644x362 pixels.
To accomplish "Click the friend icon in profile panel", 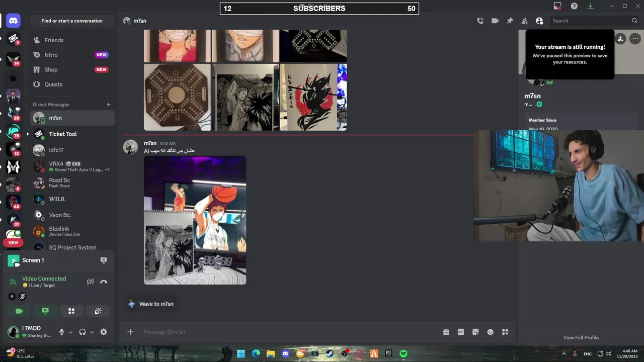I will 620,39.
